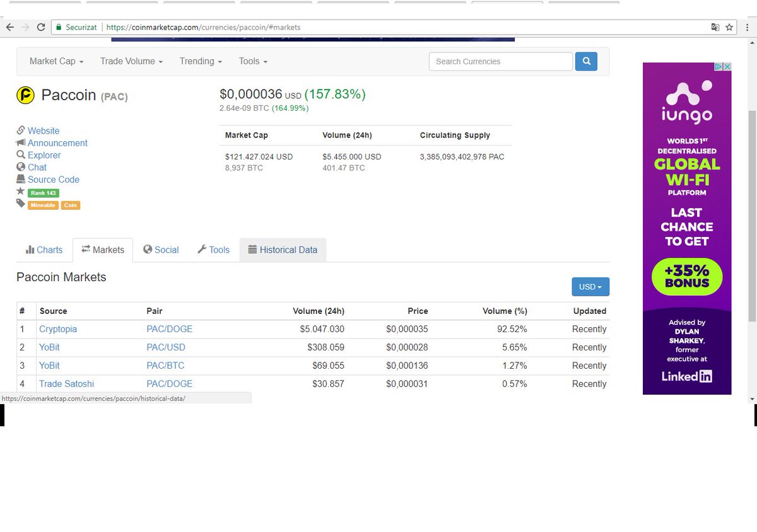Click the page scrollbar down arrow
757x532 pixels.
[751, 399]
